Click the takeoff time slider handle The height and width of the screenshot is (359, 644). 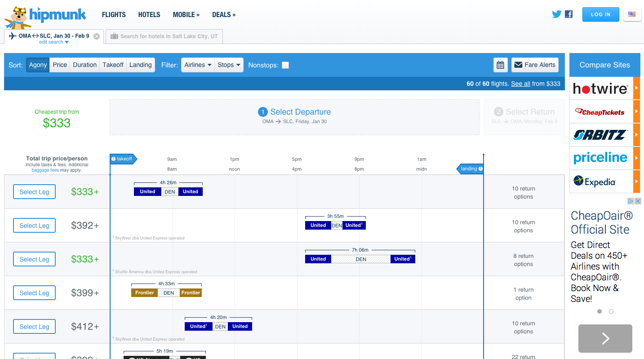pyautogui.click(x=123, y=159)
